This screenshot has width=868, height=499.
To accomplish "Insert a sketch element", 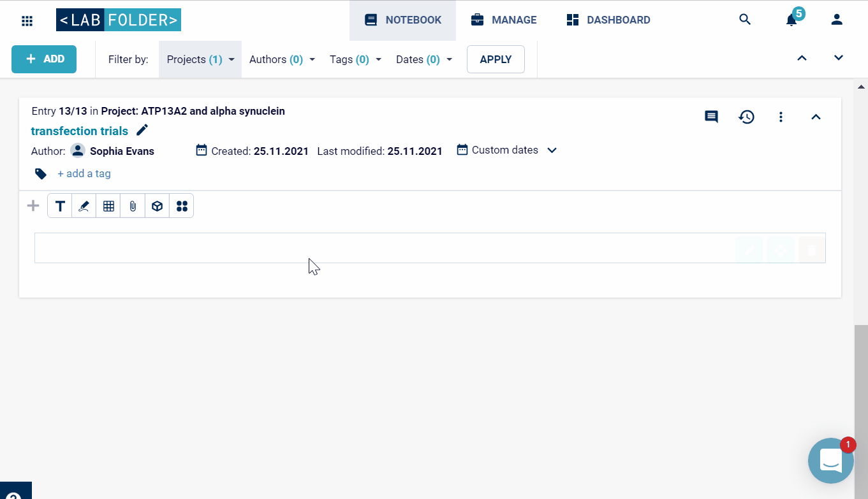I will pos(84,206).
